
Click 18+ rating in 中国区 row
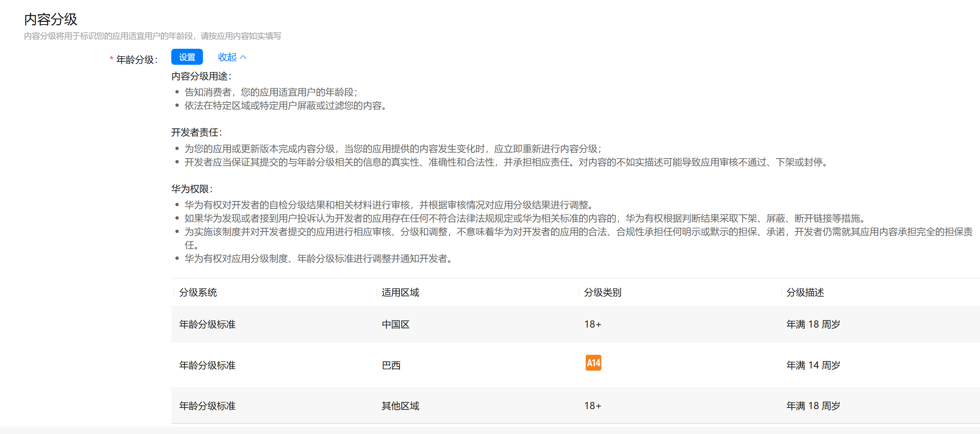coord(593,324)
